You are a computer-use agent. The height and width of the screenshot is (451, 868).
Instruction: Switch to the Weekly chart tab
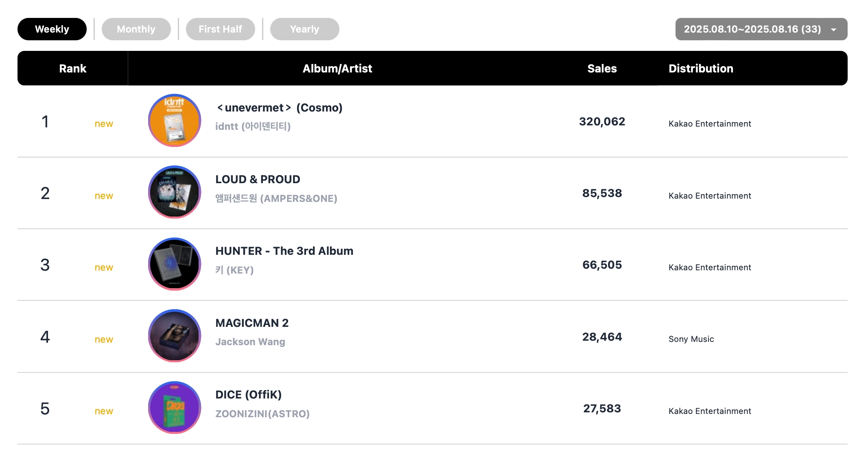(x=52, y=29)
